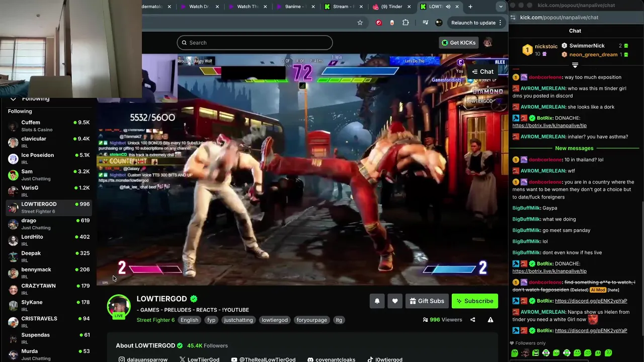Click the notification bell for LOWTIERGOD

pyautogui.click(x=377, y=301)
